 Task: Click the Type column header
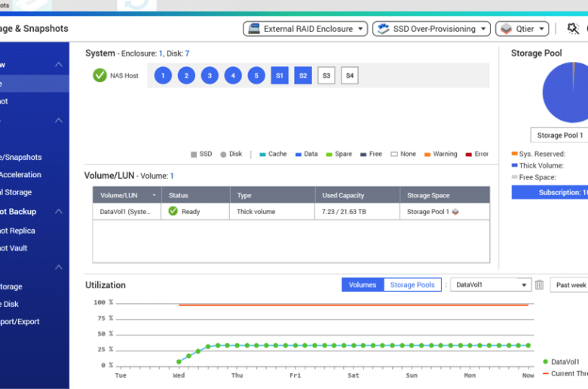(x=272, y=195)
